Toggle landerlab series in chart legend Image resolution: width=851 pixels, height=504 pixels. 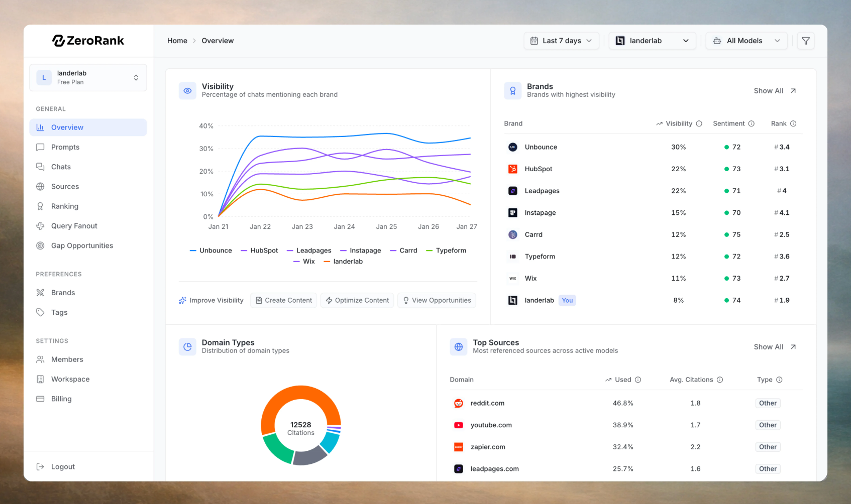point(343,262)
